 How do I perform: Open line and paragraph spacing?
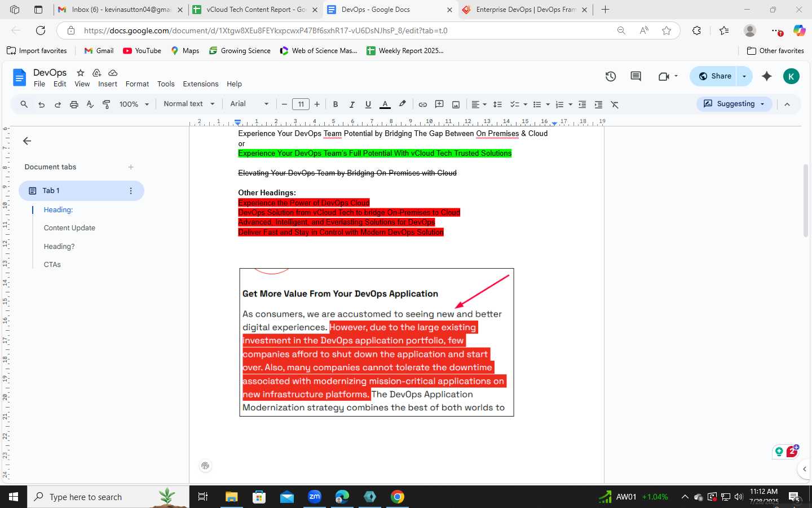(497, 104)
